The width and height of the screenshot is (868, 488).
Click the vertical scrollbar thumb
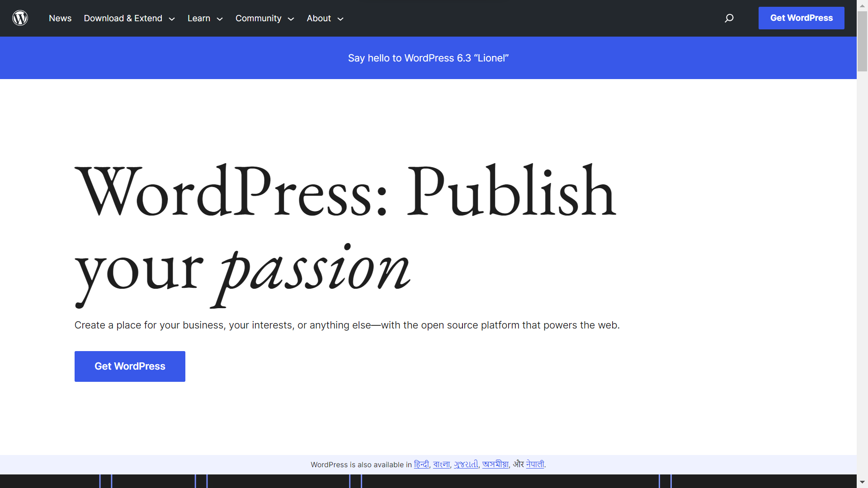(862, 42)
